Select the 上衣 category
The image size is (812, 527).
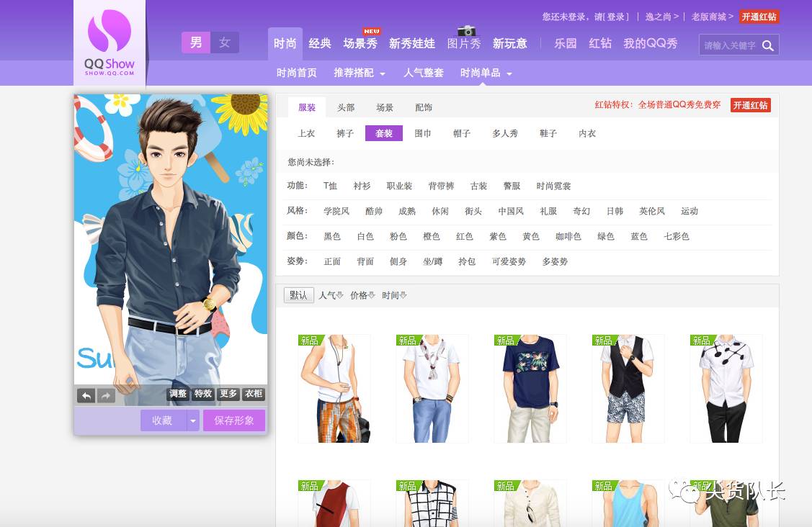(x=306, y=134)
